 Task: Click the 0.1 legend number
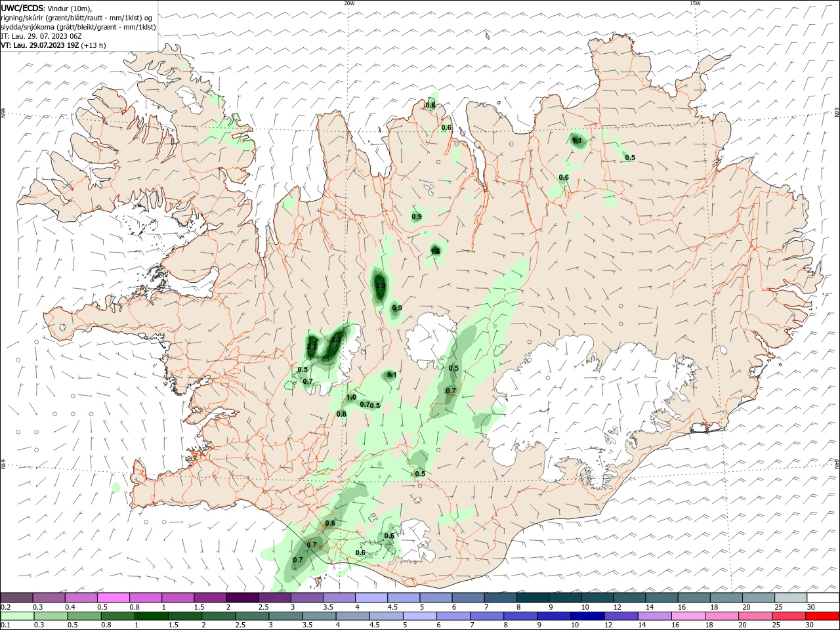coord(5,625)
